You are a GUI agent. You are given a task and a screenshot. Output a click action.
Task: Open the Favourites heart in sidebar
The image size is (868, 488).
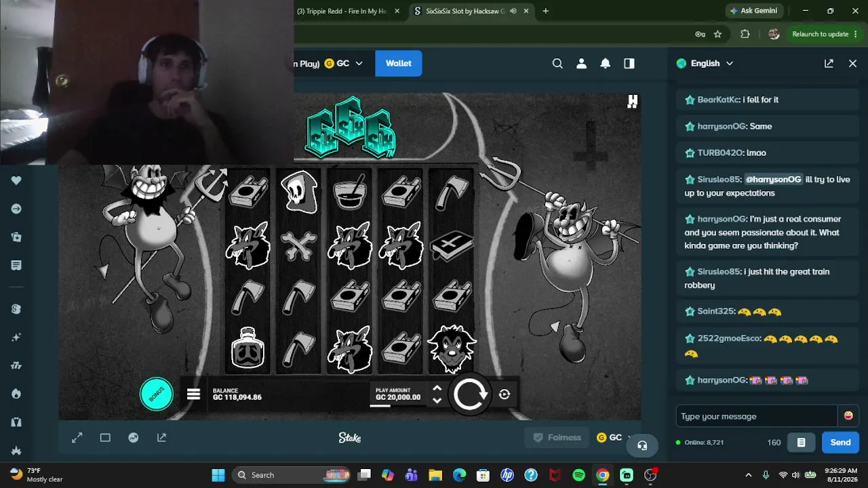(x=16, y=180)
